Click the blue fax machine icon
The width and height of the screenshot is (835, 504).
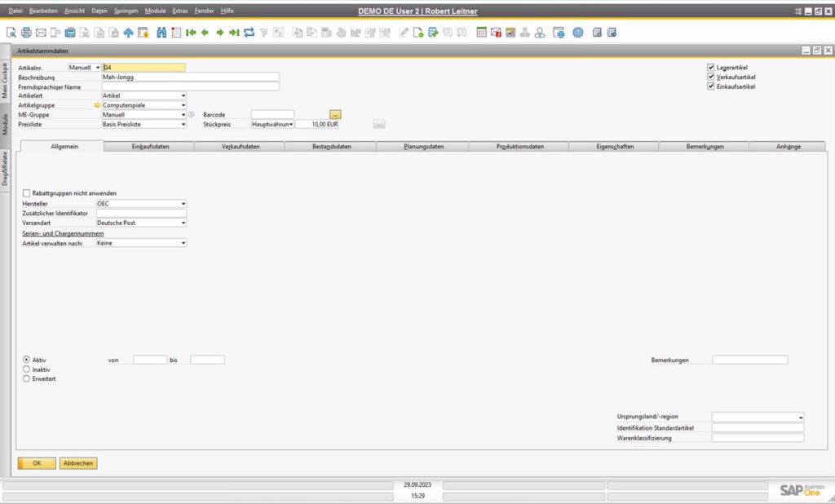(70, 33)
